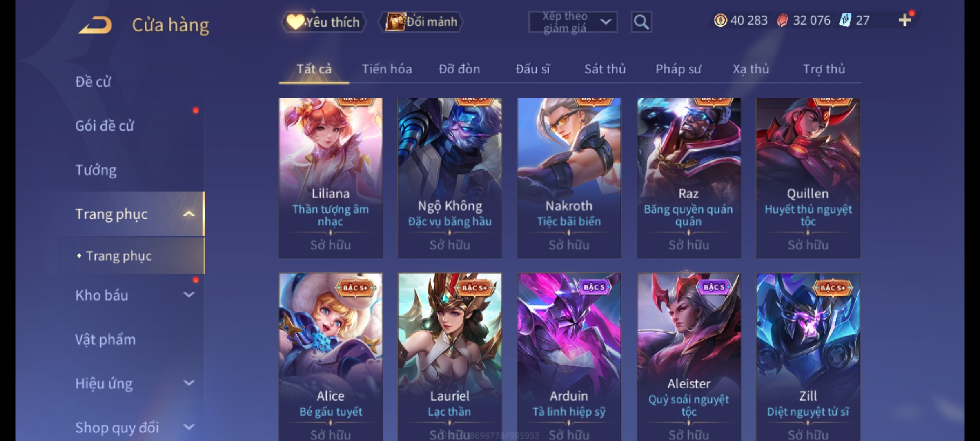
Task: Tap the red ruby currency icon
Action: [782, 20]
